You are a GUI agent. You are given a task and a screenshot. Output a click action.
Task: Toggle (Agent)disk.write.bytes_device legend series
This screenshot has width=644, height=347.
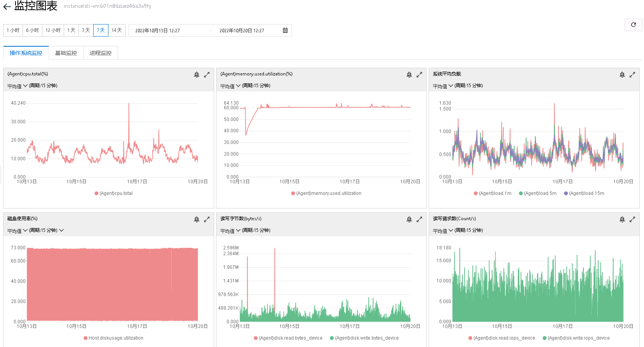(364, 338)
